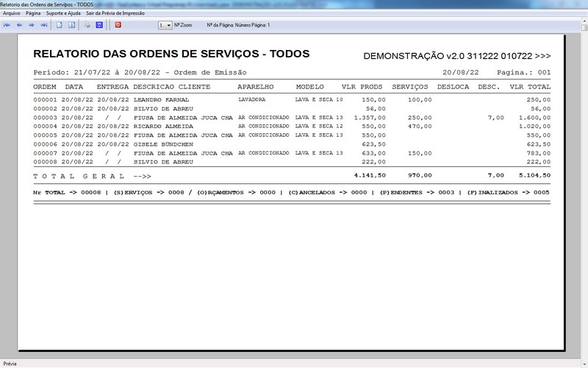Screen dimensions: 588x368
Task: Click order number 000001
Action: tap(45, 100)
